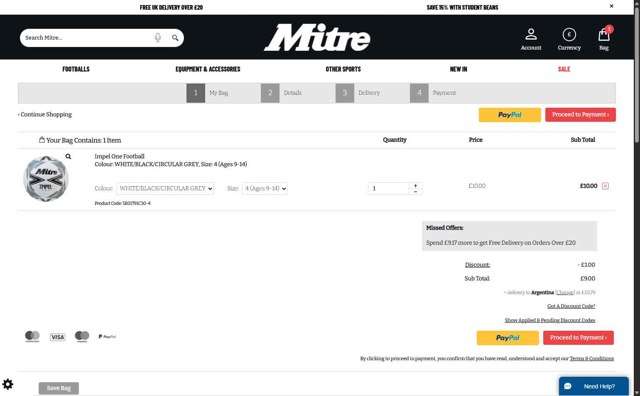Click Got A Discount Code link
The height and width of the screenshot is (396, 640).
point(571,306)
